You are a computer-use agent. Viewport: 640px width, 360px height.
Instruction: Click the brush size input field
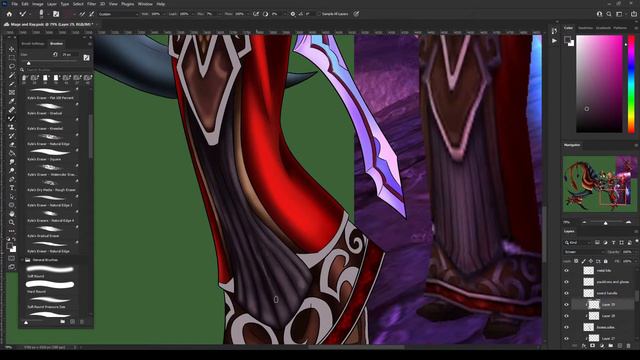tap(69, 54)
